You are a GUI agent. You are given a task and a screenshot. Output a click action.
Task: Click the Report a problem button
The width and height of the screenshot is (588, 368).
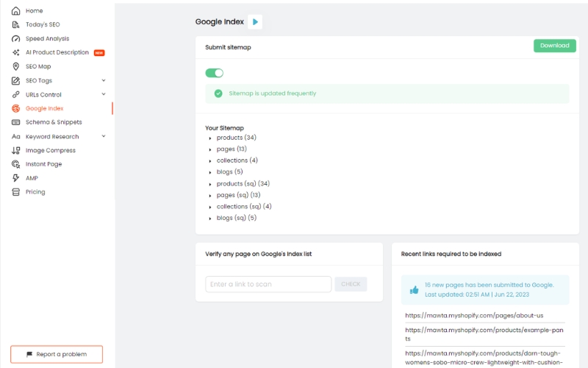[x=57, y=355]
